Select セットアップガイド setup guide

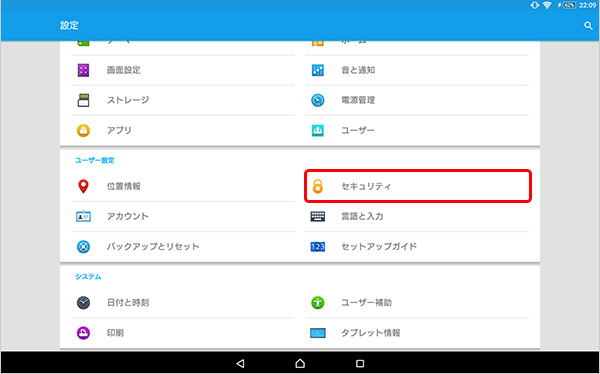point(417,247)
